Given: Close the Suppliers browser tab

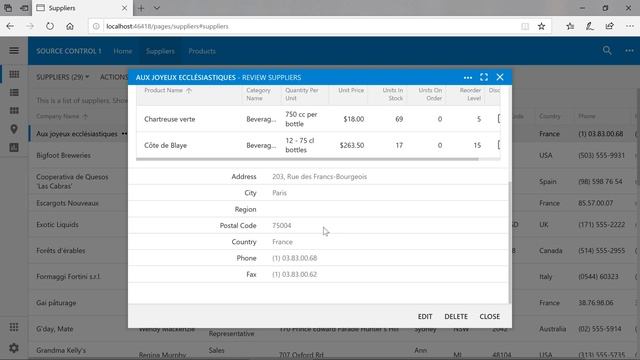Looking at the screenshot, I should (124, 8).
